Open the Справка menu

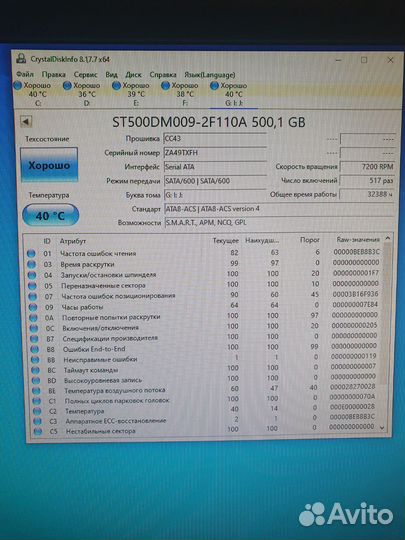pyautogui.click(x=163, y=74)
